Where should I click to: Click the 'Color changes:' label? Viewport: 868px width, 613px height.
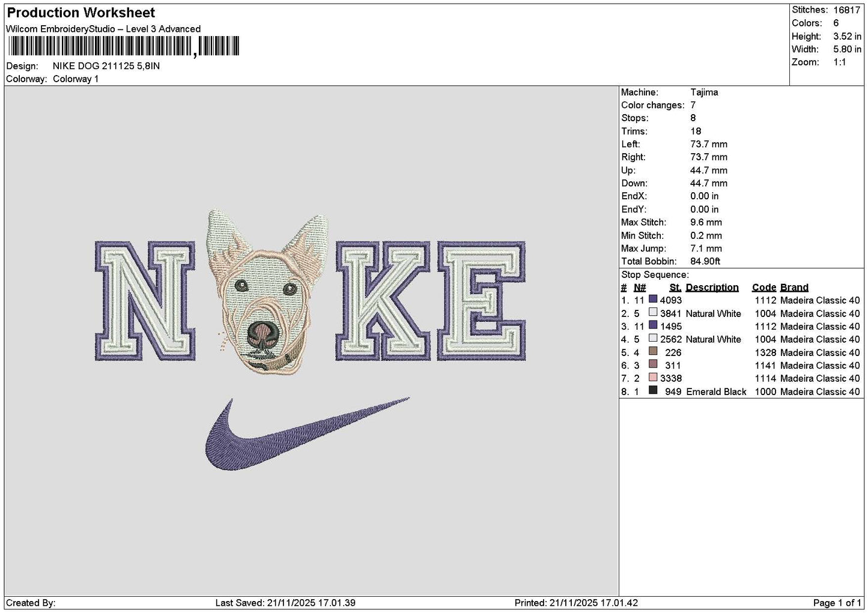[653, 105]
